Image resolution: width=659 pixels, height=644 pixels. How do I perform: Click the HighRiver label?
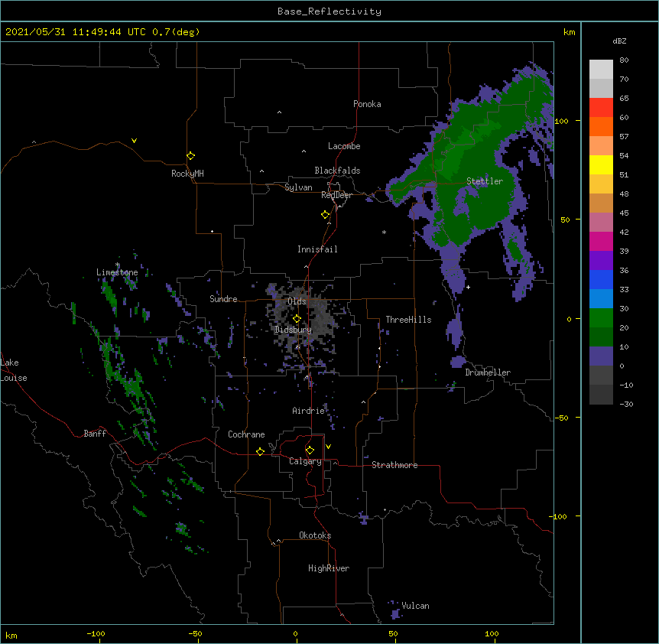point(329,568)
